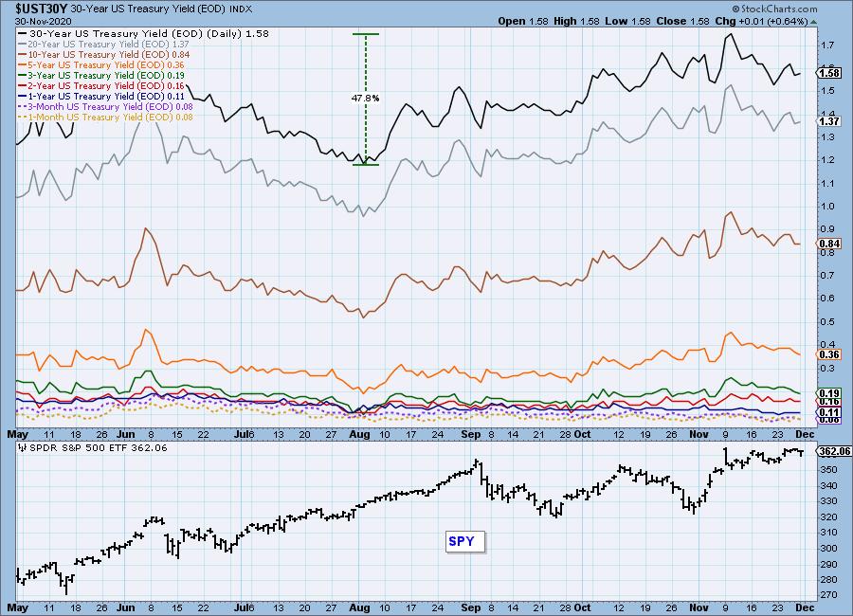The image size is (853, 616).
Task: Select the High 1.58 value in header
Action: click(x=576, y=21)
